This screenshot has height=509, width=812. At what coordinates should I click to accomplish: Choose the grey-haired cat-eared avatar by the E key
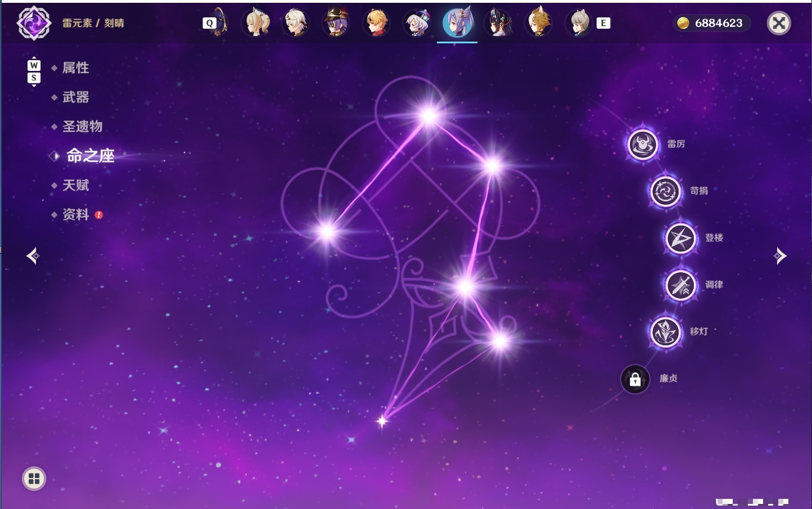click(x=579, y=23)
